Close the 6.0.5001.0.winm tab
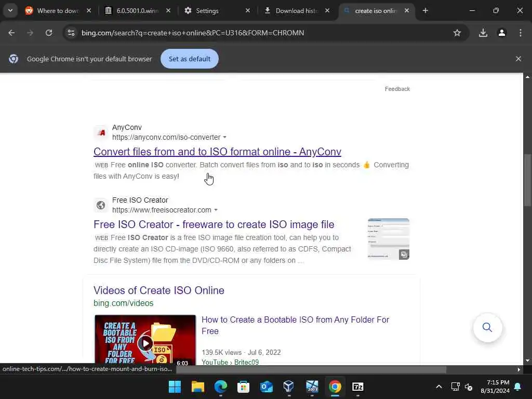The width and height of the screenshot is (532, 399). click(168, 11)
